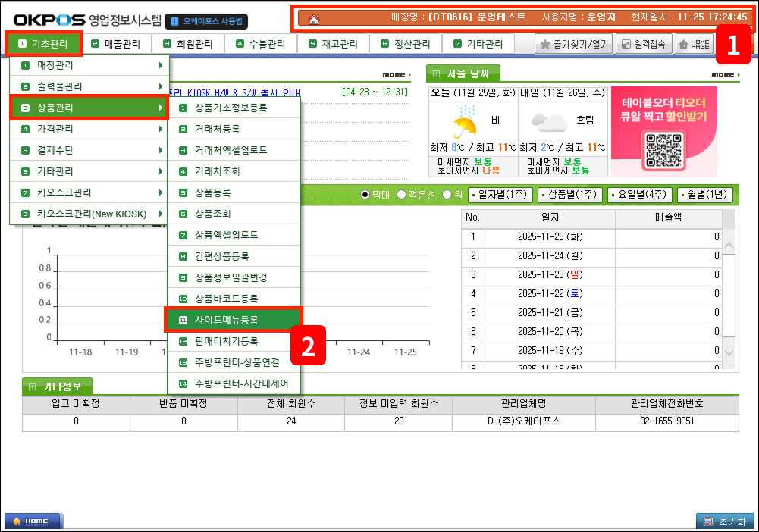759x532 pixels.
Task: Open 즐겨찾기/열기 favorites star button
Action: pyautogui.click(x=573, y=45)
